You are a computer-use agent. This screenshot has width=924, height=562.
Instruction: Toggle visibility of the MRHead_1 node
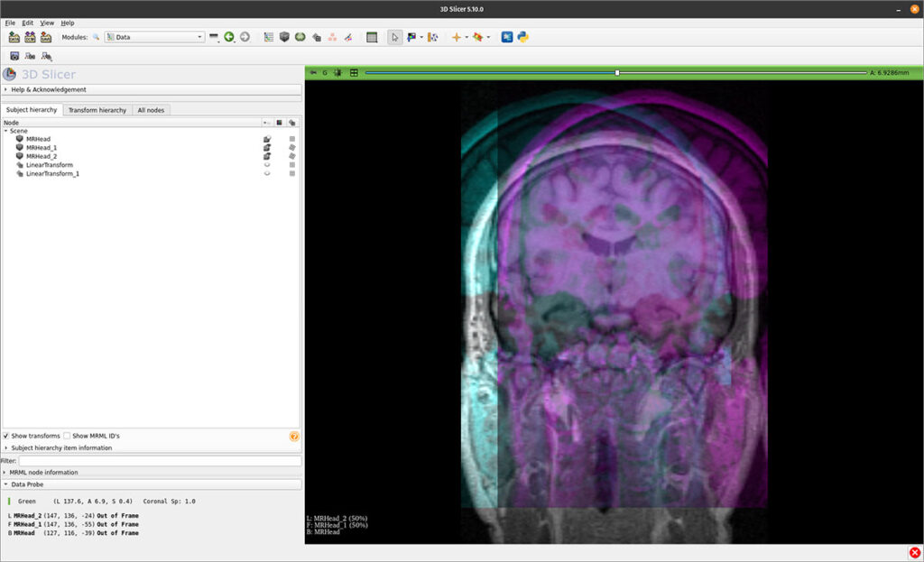[x=267, y=148]
